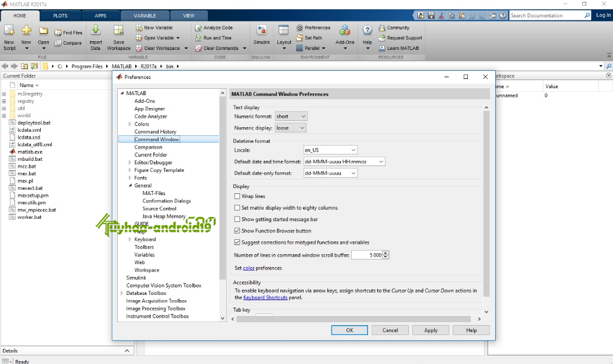Click the Compare icon
The image size is (613, 364).
[58, 43]
